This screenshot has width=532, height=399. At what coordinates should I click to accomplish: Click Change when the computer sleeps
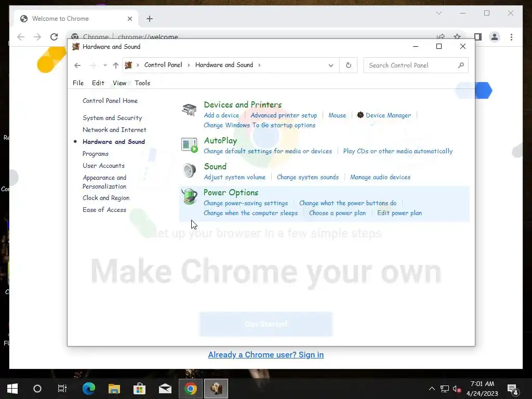tap(250, 213)
